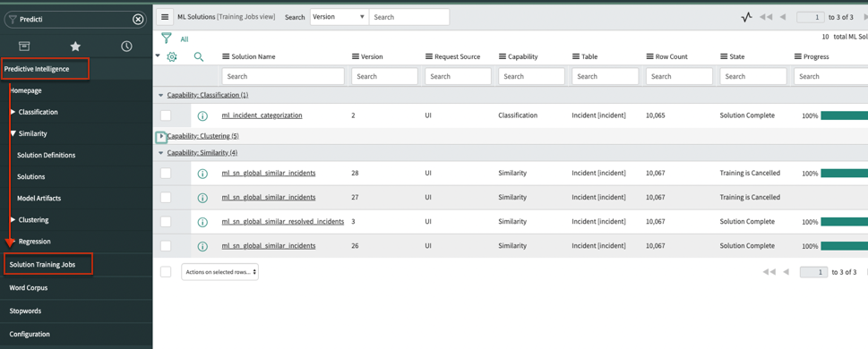The height and width of the screenshot is (349, 868).
Task: Open Capability column menu icon
Action: pyautogui.click(x=503, y=56)
